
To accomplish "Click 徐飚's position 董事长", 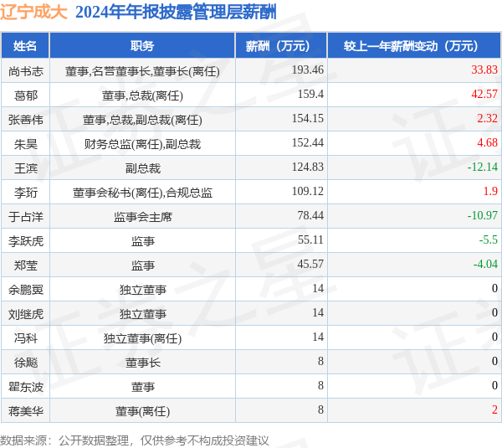I will 142,363.
